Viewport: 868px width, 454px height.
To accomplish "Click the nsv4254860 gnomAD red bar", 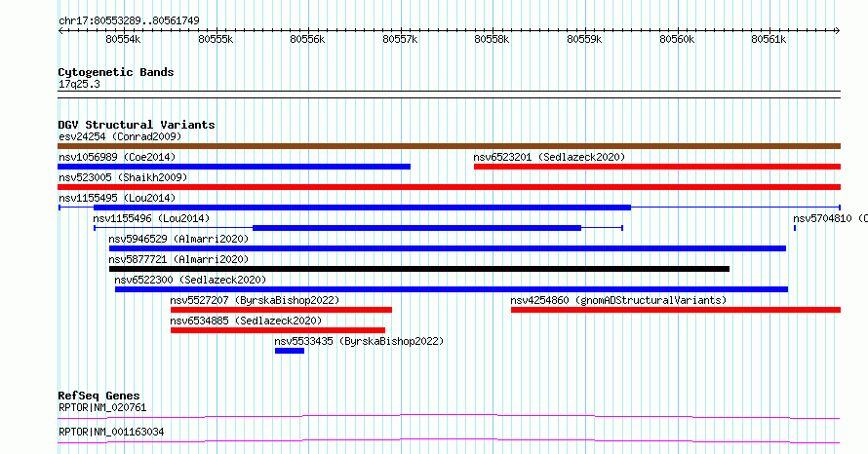I will 676,310.
